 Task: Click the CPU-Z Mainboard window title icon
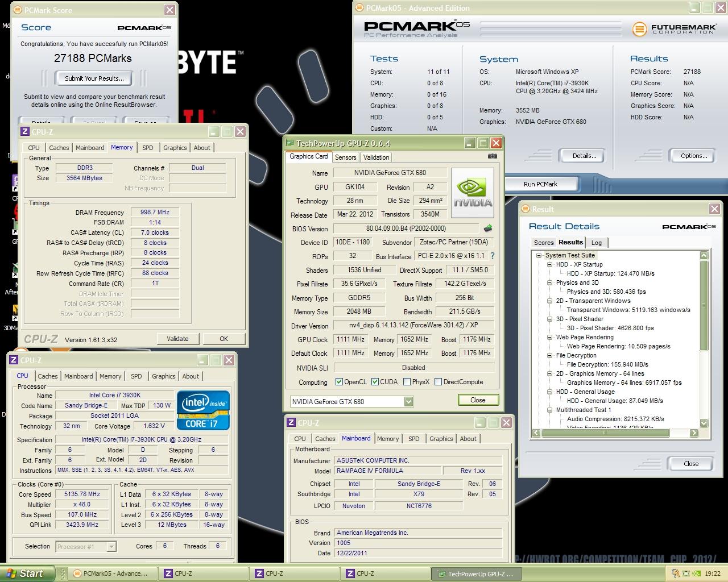[291, 423]
